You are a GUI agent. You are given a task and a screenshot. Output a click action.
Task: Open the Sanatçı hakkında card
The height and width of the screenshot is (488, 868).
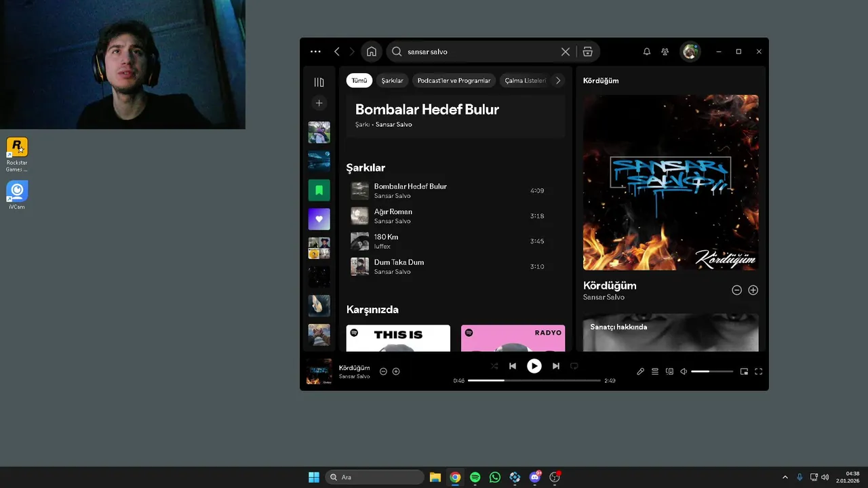pyautogui.click(x=671, y=332)
